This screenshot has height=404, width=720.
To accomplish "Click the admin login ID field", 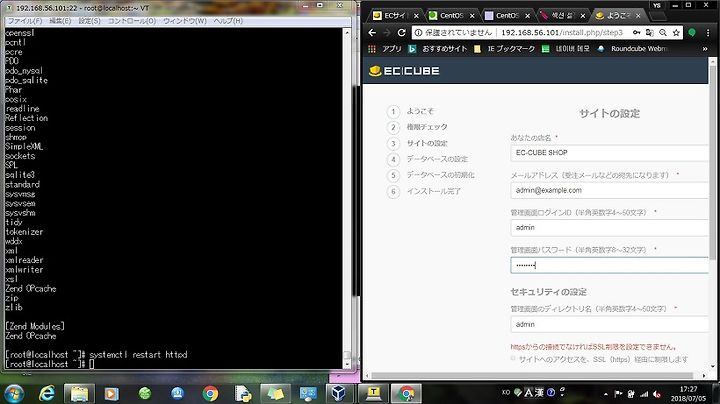I will [609, 228].
